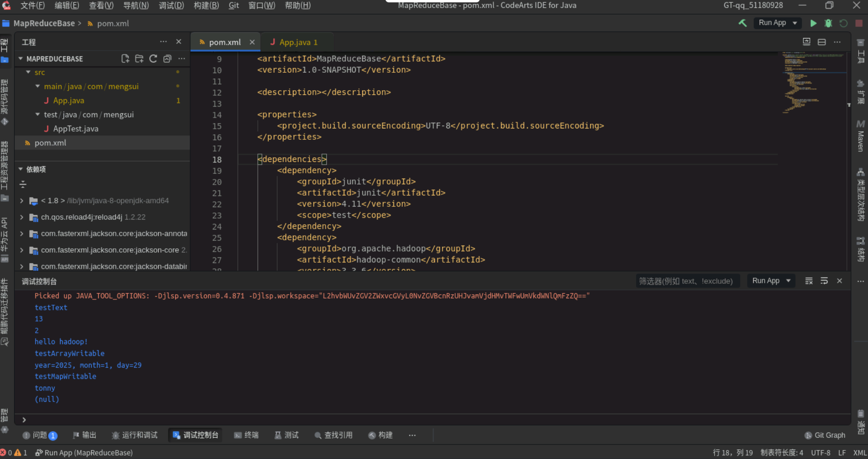Expand the 1.8 JDK library node
Viewport: 868px width, 459px height.
pyautogui.click(x=22, y=201)
